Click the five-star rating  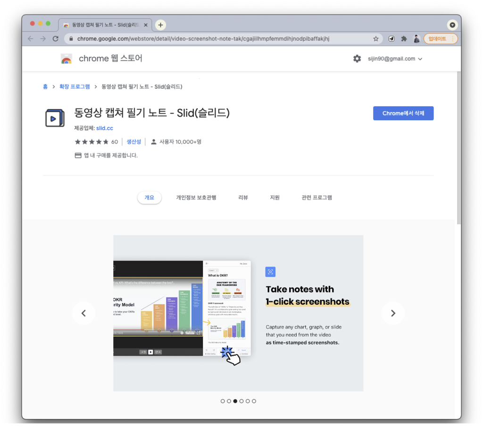click(92, 142)
